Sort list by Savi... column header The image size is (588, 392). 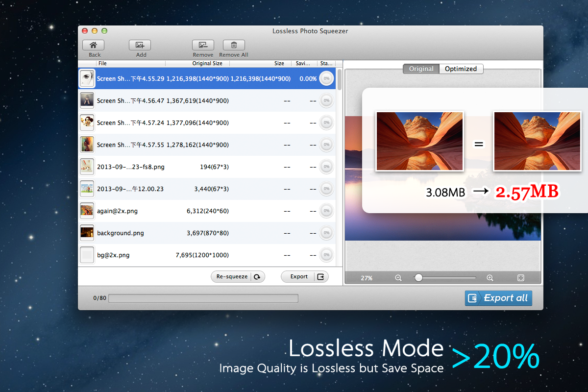click(x=304, y=64)
